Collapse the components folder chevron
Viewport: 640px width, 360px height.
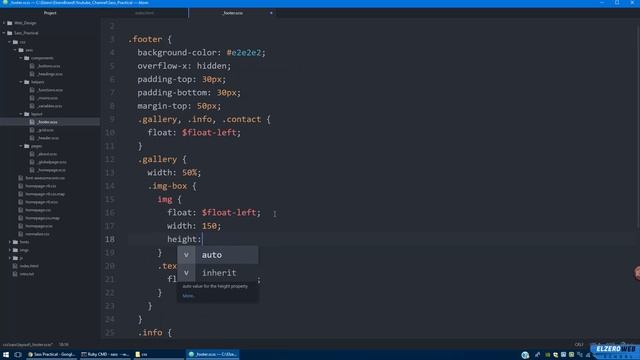point(21,58)
